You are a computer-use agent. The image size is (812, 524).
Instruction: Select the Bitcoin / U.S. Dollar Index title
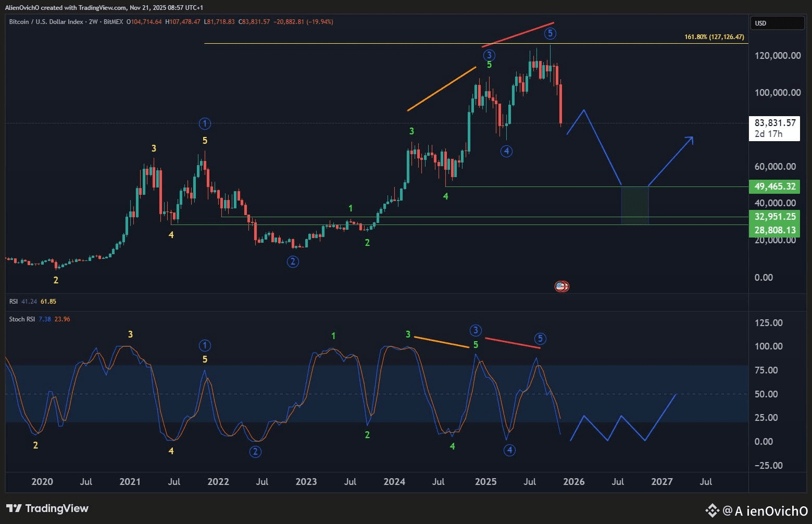tap(46, 22)
